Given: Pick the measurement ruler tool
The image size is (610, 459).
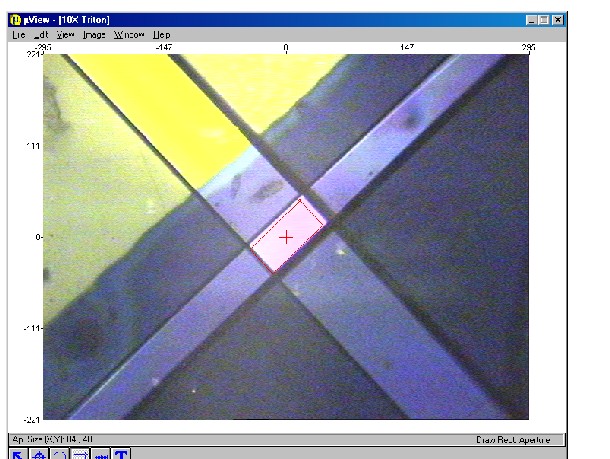Looking at the screenshot, I should pos(101,455).
